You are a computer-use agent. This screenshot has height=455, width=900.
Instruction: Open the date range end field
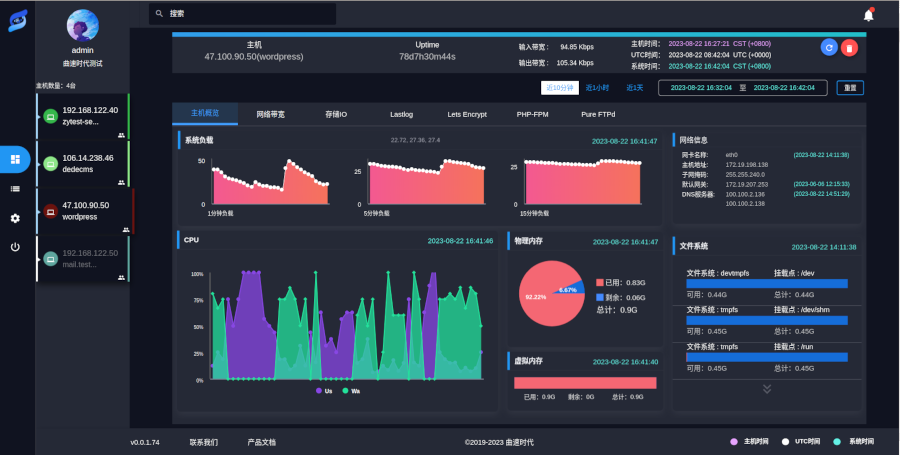tap(783, 88)
